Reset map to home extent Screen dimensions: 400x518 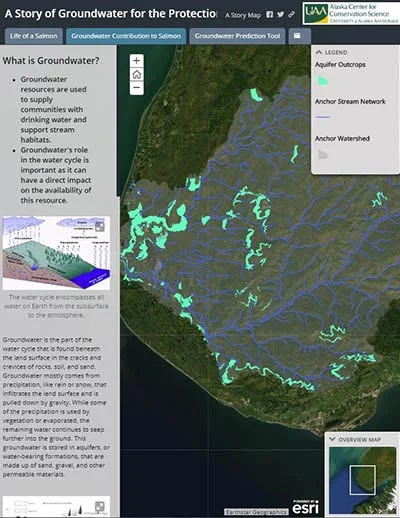pyautogui.click(x=136, y=74)
